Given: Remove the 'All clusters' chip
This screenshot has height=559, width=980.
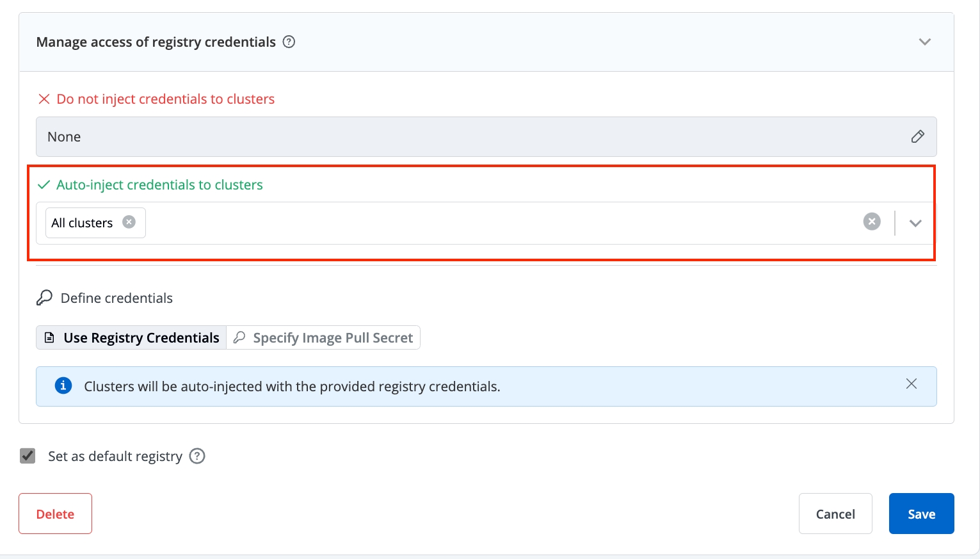Looking at the screenshot, I should point(129,222).
